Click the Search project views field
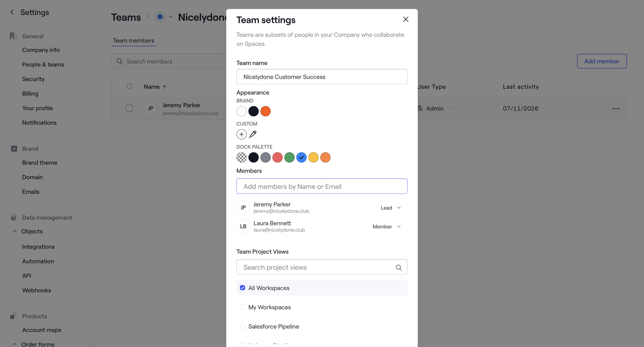 point(322,267)
